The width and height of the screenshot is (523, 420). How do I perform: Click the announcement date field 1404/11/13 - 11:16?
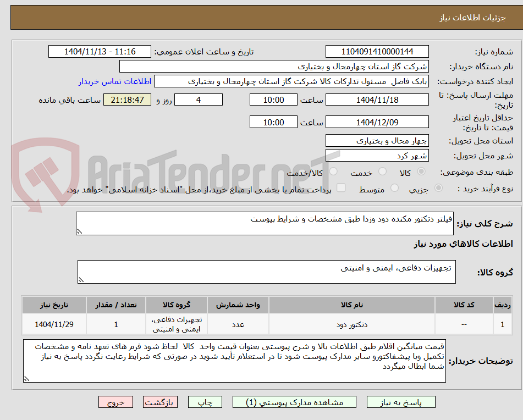tap(100, 52)
